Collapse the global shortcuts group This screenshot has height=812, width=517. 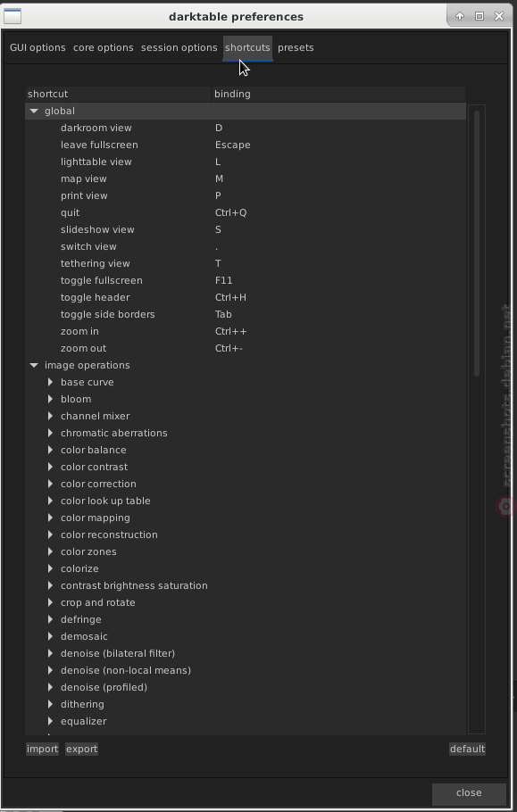tap(34, 111)
